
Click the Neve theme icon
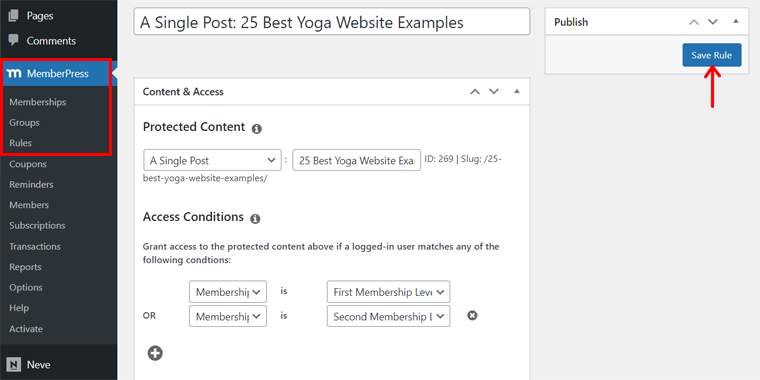coord(14,364)
